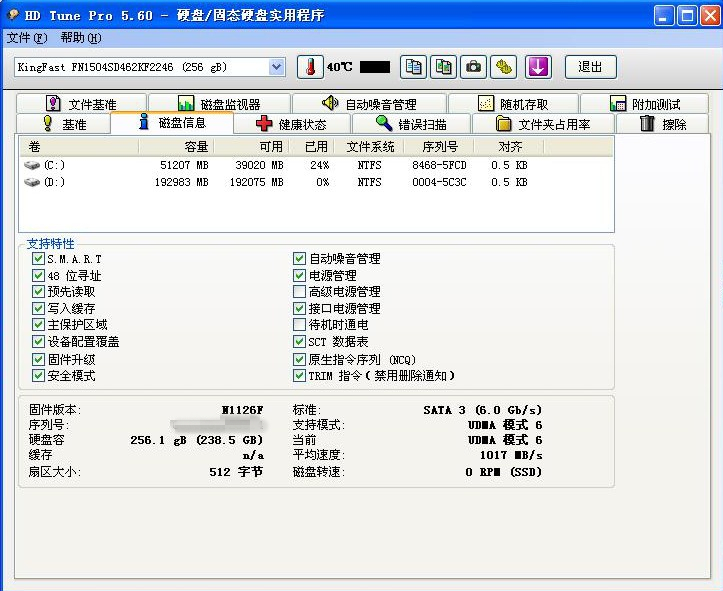Minimize the HD Tune Pro window
Viewport: 723px width, 591px height.
[x=664, y=16]
